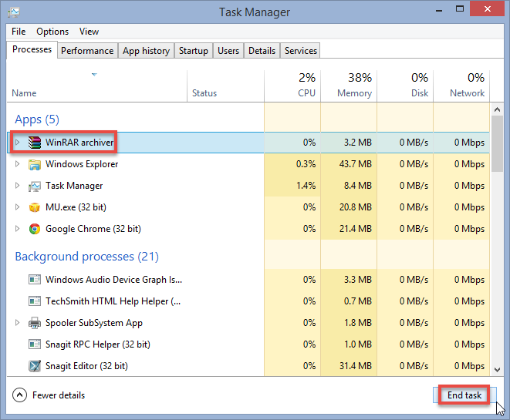Click the scrollbar up arrow
Viewport: 510px width, 420px height.
497,109
